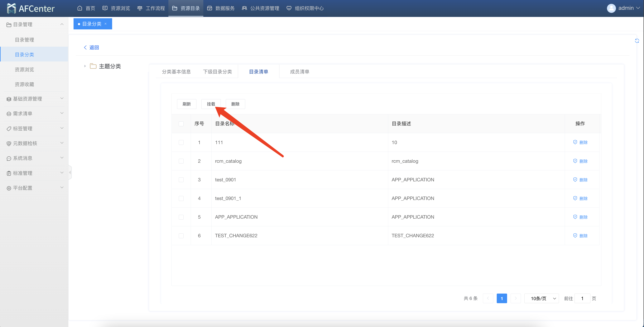Open 资源收藏 in the sidebar
This screenshot has width=644, height=327.
pos(25,84)
